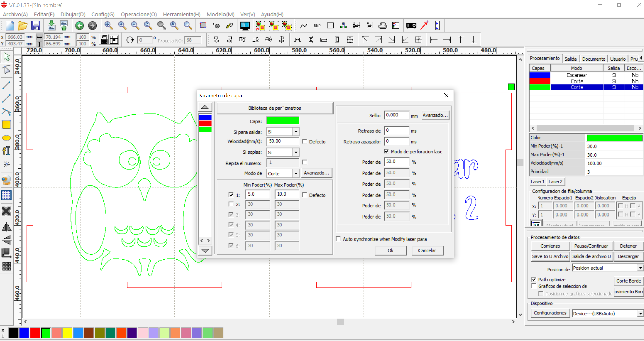Click the New file icon
The width and height of the screenshot is (644, 341).
click(10, 26)
